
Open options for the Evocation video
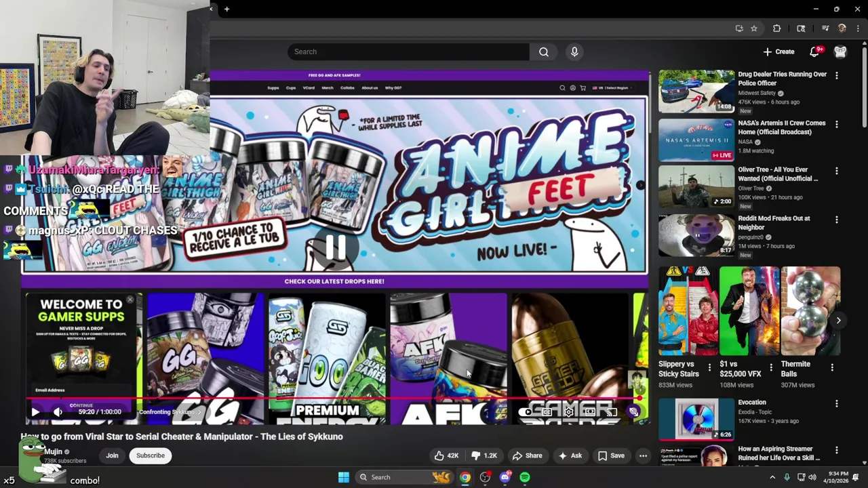[836, 403]
